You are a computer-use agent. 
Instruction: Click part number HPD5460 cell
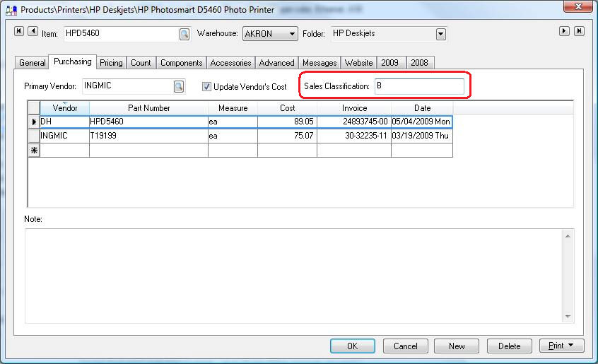148,122
